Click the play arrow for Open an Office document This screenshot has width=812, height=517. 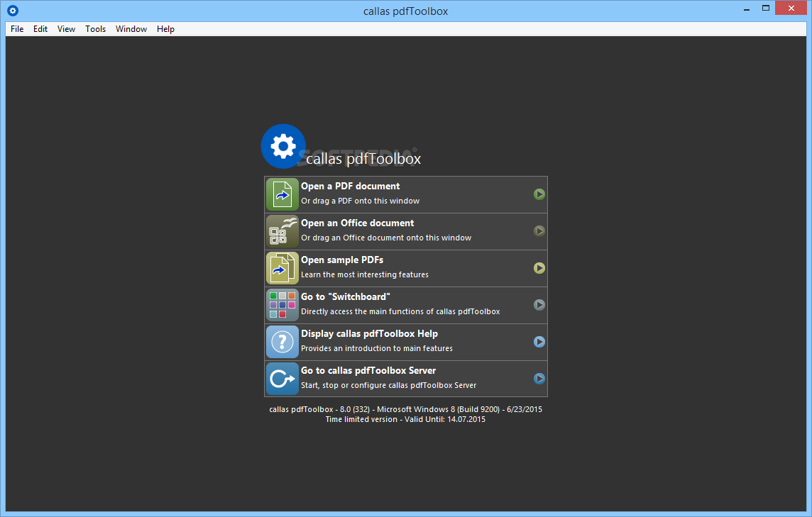coord(539,230)
